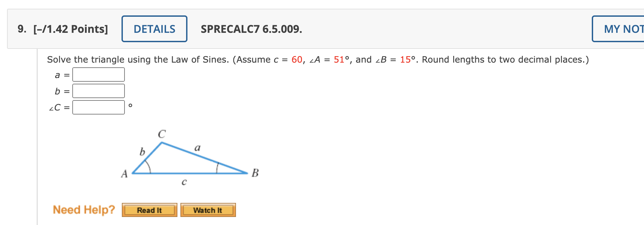Click the Need Help? heading
Screen dimensions: 644x225
pyautogui.click(x=84, y=210)
